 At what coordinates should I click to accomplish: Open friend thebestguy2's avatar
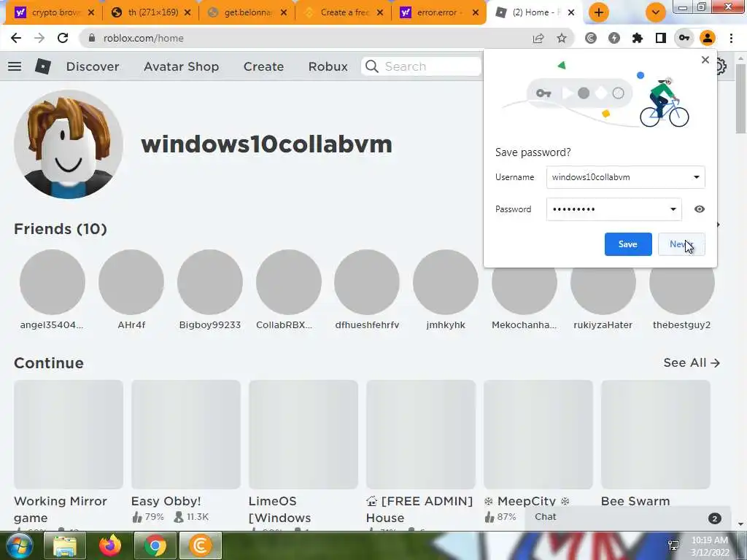coord(682,282)
